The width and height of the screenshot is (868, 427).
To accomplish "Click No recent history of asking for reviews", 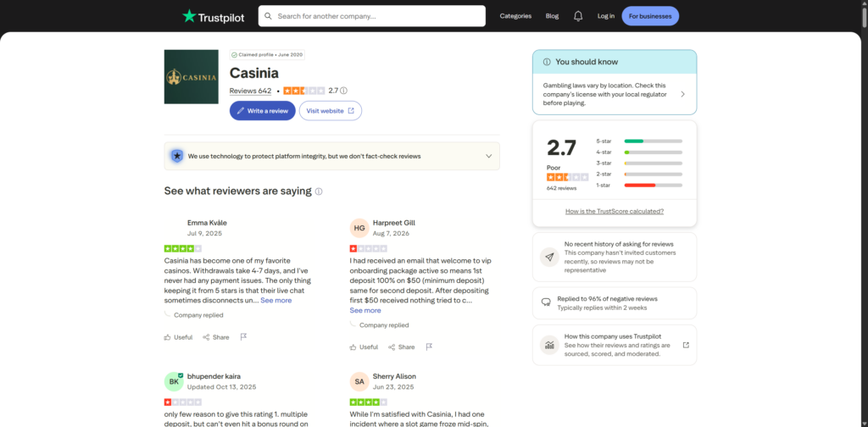I will (x=619, y=244).
